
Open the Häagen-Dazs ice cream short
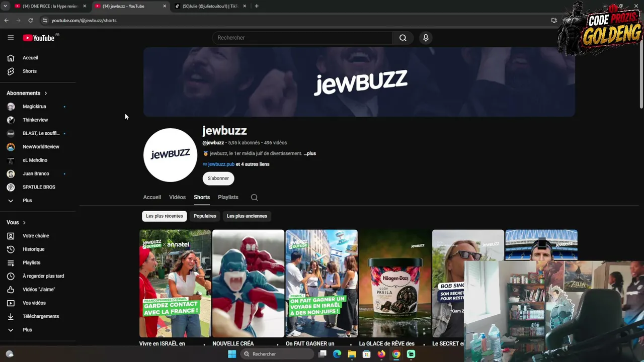pyautogui.click(x=395, y=284)
